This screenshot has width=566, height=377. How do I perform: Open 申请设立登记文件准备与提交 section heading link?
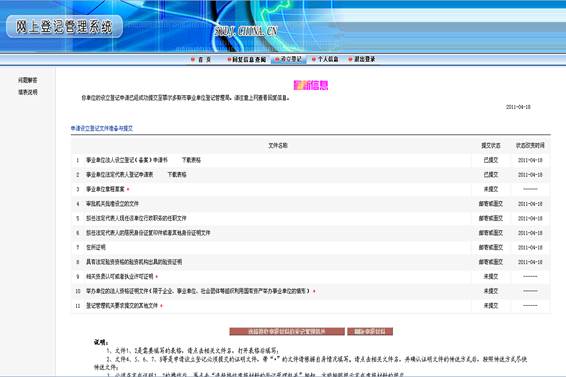coord(102,128)
